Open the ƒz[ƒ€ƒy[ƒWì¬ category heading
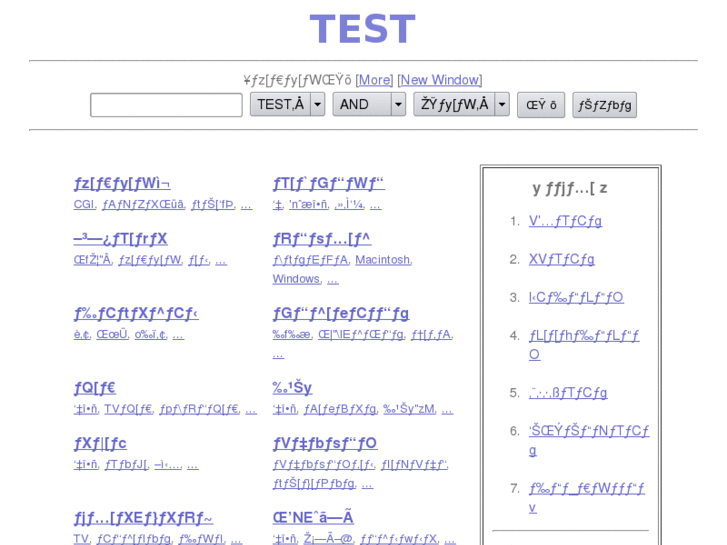727x545 pixels. [122, 184]
